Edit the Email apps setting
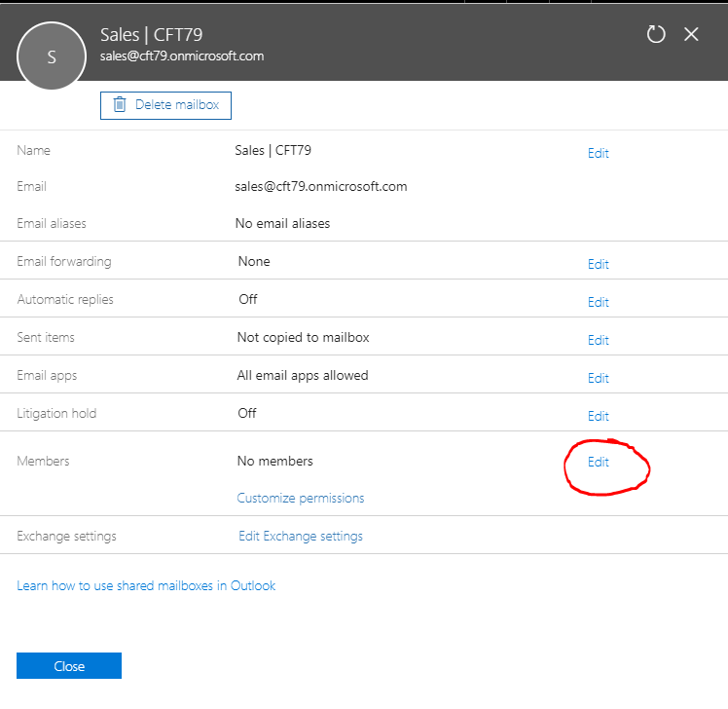Screen dimensions: 728x709 [598, 378]
